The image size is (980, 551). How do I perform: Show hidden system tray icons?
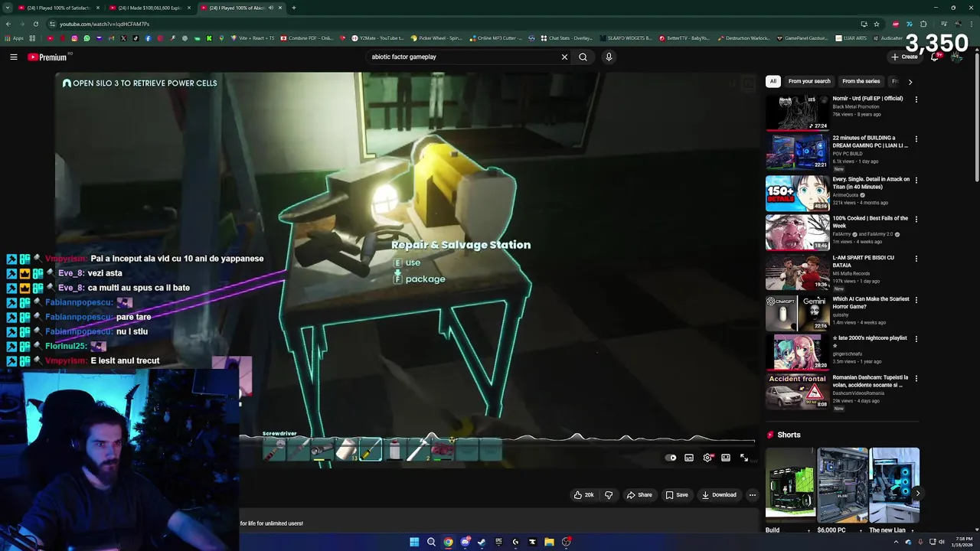tap(896, 542)
